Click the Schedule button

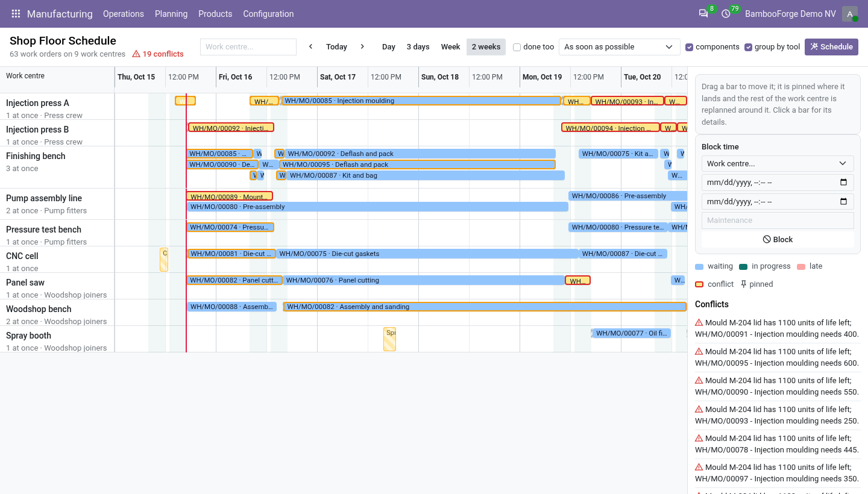pos(831,47)
